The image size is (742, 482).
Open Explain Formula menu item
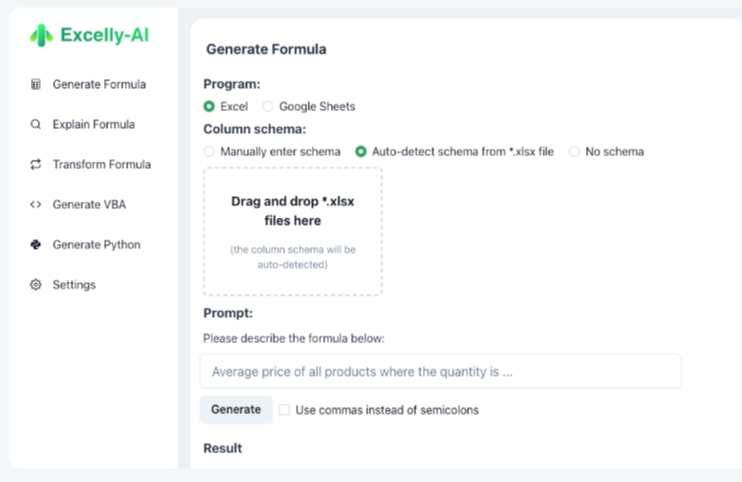pos(93,125)
